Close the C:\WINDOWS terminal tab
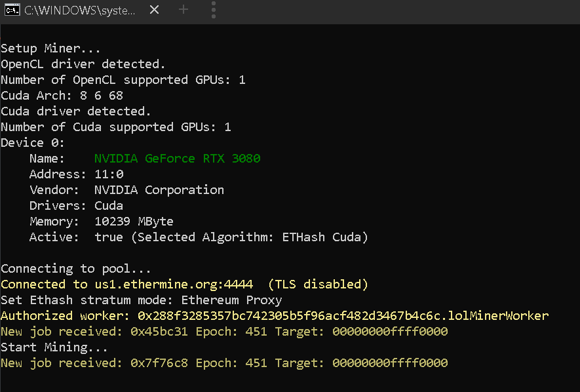Image resolution: width=580 pixels, height=392 pixels. (154, 10)
